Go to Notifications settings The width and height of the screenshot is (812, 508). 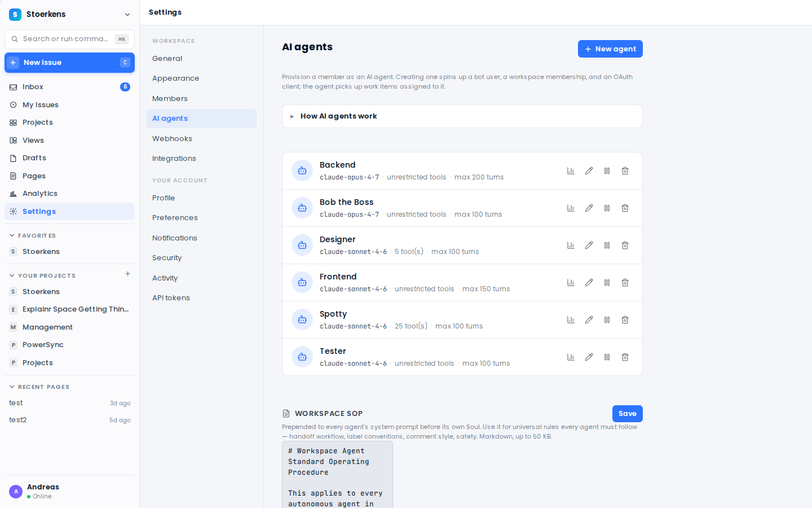[x=201, y=238]
